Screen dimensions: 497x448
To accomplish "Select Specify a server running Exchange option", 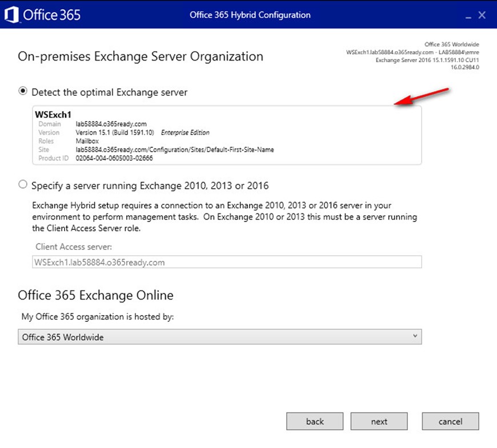I will (22, 184).
